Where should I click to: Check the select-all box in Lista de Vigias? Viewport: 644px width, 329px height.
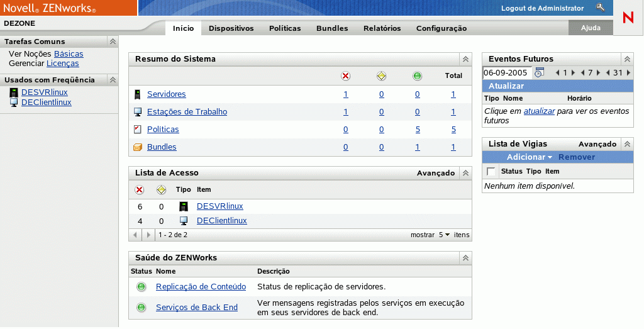(491, 172)
